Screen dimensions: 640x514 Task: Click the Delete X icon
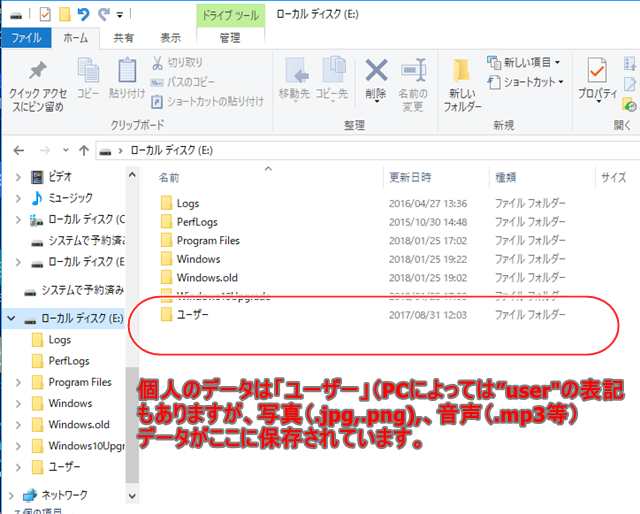point(376,70)
